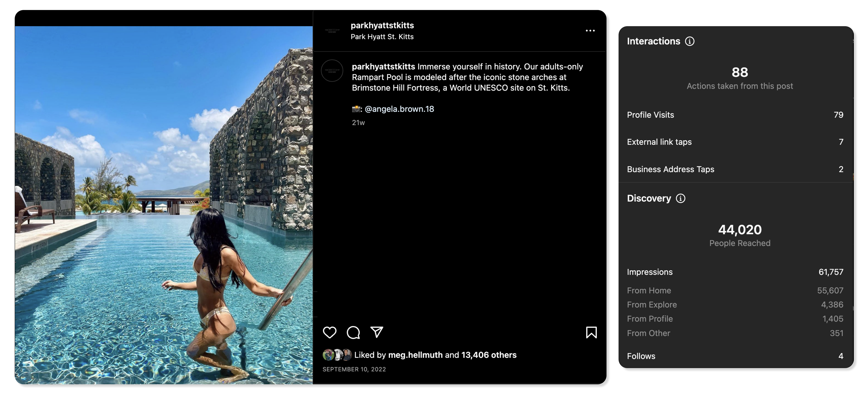Image resolution: width=868 pixels, height=394 pixels.
Task: Like the post with the heart icon
Action: point(330,332)
